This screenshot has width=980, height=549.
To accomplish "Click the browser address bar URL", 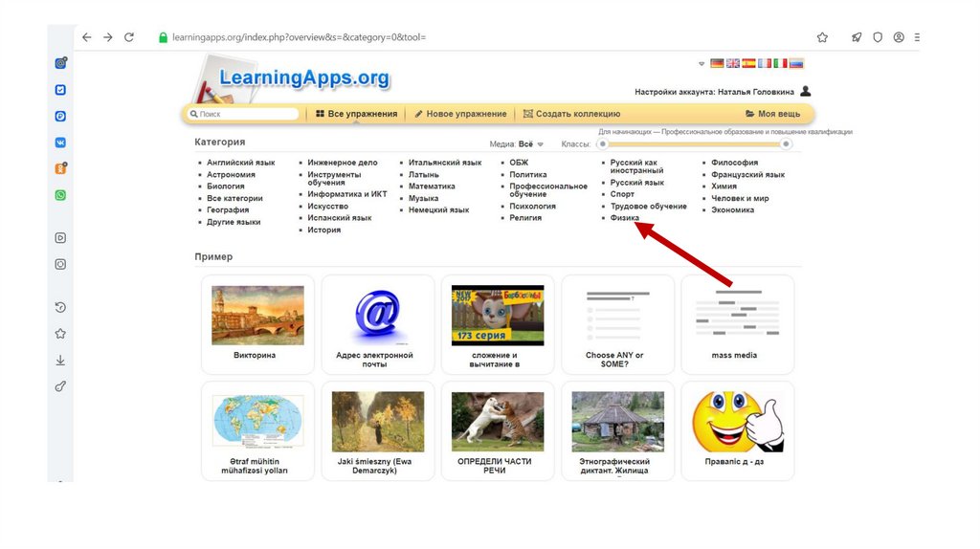I will click(x=299, y=37).
